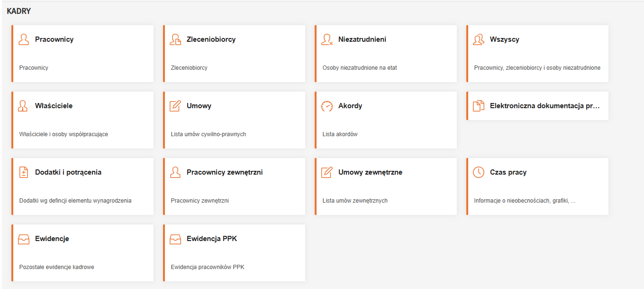Click the Pracownicy person icon
Screen dimensions: 644x289
(24, 39)
